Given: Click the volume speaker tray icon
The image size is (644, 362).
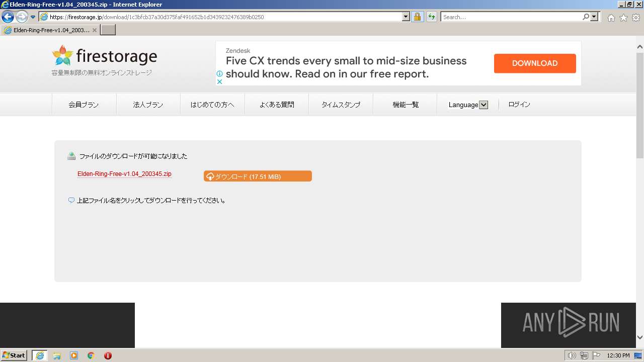Looking at the screenshot, I should point(572,355).
